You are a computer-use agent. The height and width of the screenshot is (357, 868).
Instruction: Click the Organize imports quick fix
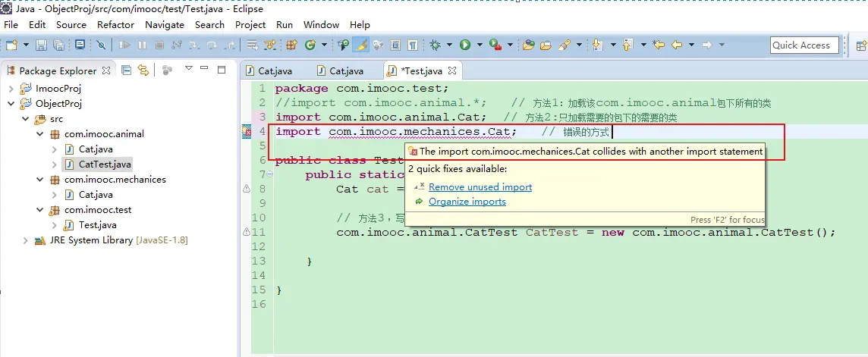tap(467, 202)
